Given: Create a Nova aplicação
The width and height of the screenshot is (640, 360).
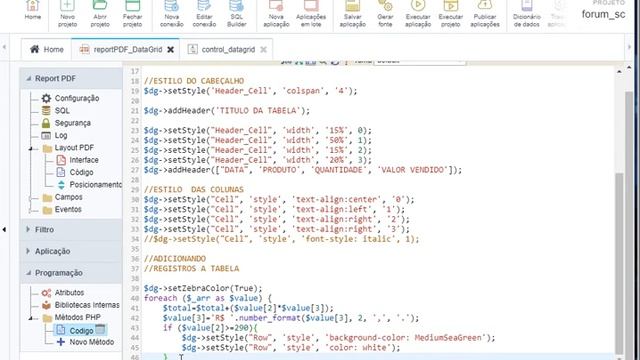Looking at the screenshot, I should (x=276, y=14).
